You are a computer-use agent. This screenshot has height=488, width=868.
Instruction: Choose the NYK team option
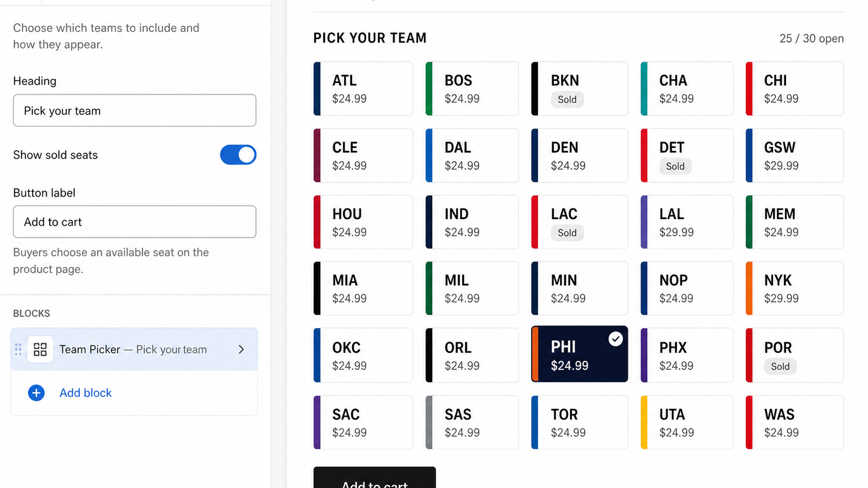click(794, 288)
